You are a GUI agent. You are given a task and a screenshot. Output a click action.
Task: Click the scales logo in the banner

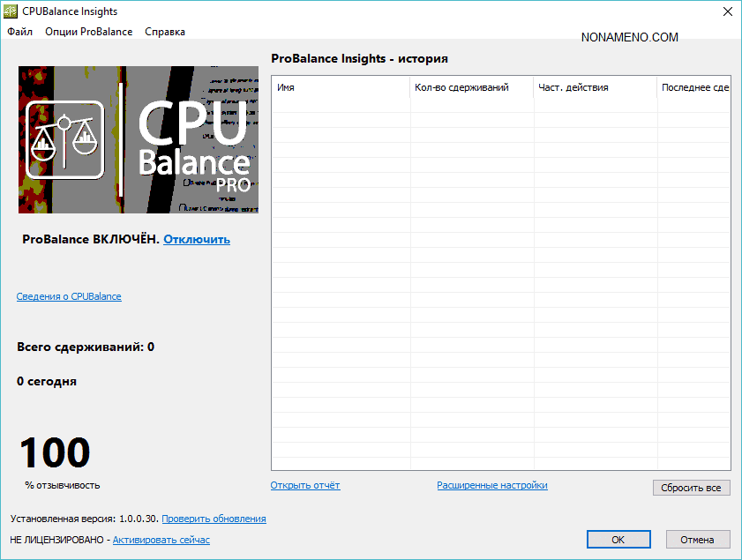[65, 139]
